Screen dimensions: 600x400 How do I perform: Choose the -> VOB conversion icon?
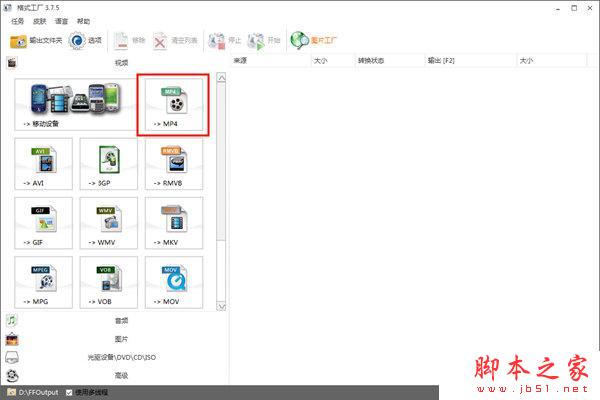pos(109,282)
